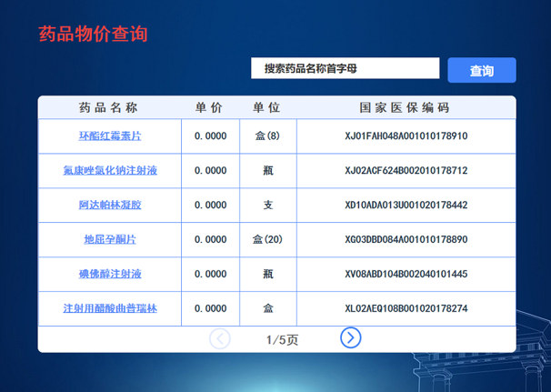This screenshot has width=551, height=392.
Task: Focus the 搜索药品名称首字母 search field
Action: tap(346, 68)
